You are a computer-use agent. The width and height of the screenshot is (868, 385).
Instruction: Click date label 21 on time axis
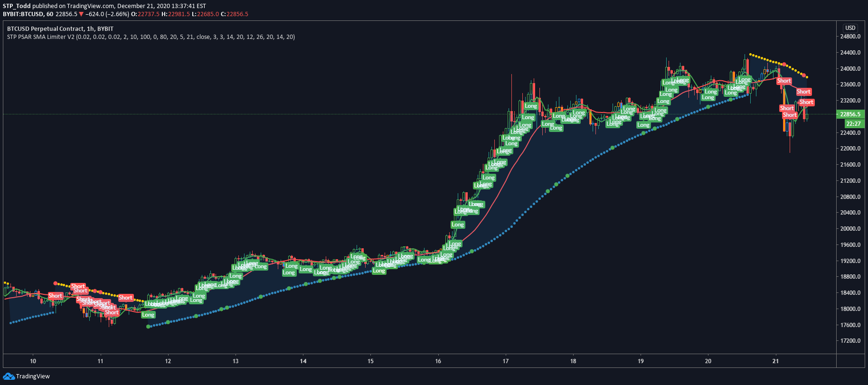(775, 361)
